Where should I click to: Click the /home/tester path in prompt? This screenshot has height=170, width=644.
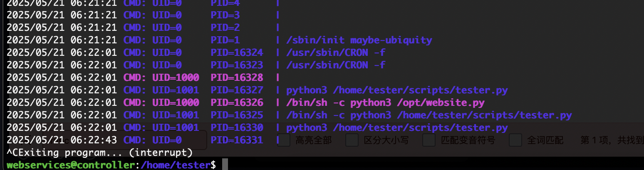(176, 165)
